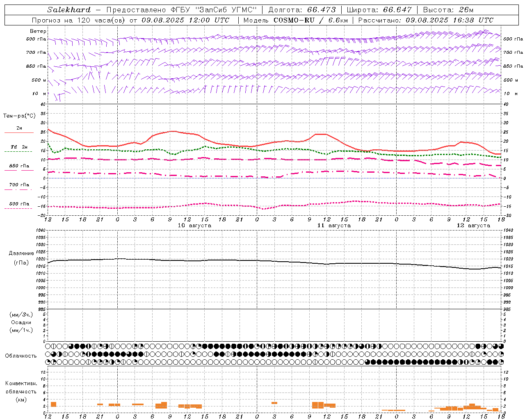Select the (мм/1ч.) precipitation unit

[x=21, y=330]
